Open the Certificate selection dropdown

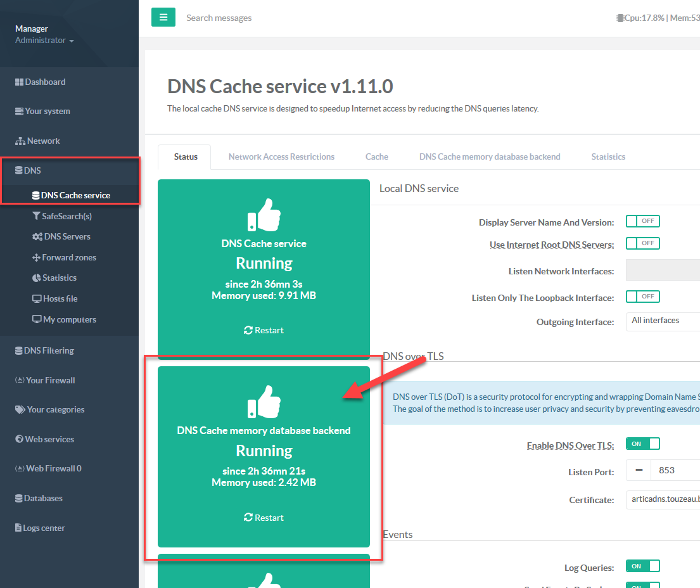662,499
